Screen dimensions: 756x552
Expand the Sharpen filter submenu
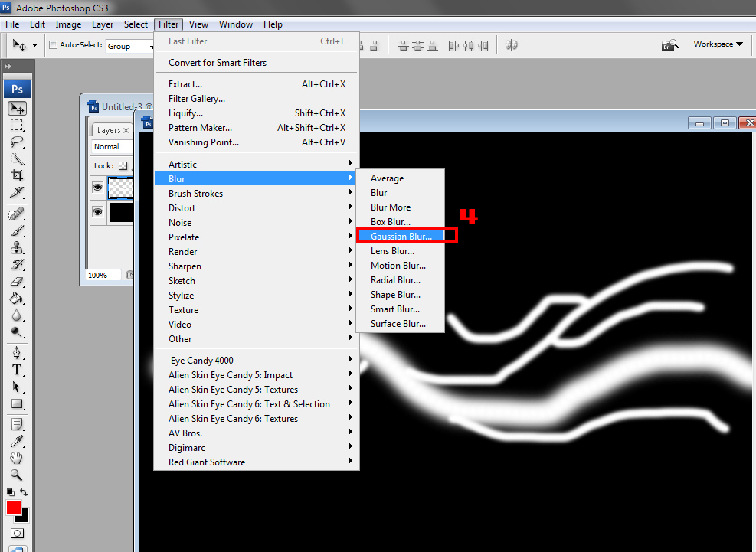click(x=257, y=266)
